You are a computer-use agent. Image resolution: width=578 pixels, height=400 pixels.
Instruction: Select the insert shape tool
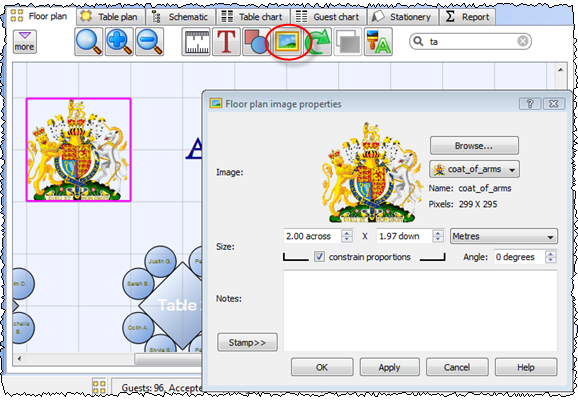pos(256,42)
